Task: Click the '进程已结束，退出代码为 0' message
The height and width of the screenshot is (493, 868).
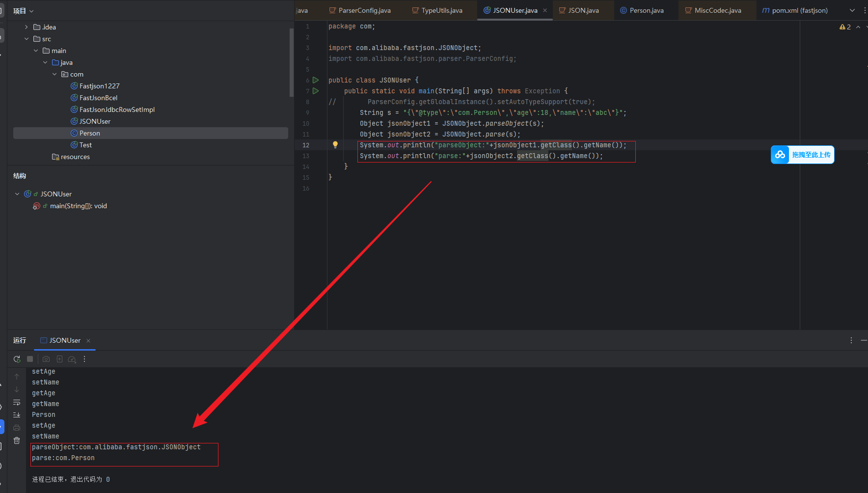Action: pyautogui.click(x=71, y=479)
